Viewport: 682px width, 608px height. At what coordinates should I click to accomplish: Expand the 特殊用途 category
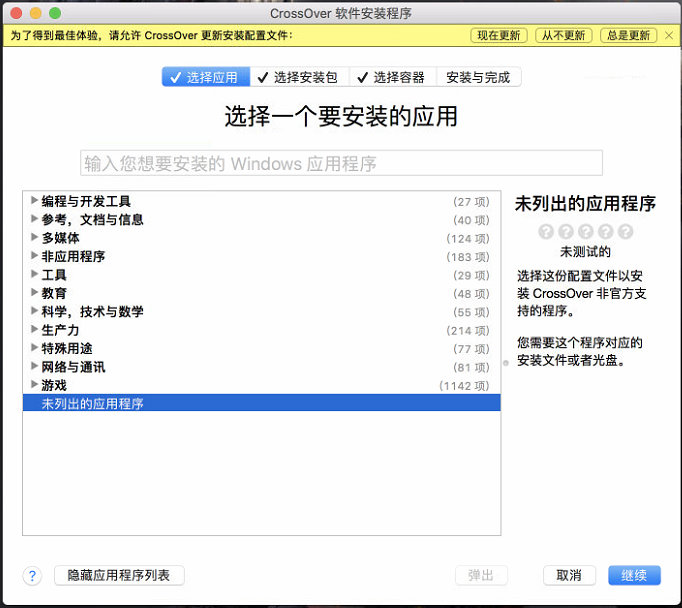(34, 348)
